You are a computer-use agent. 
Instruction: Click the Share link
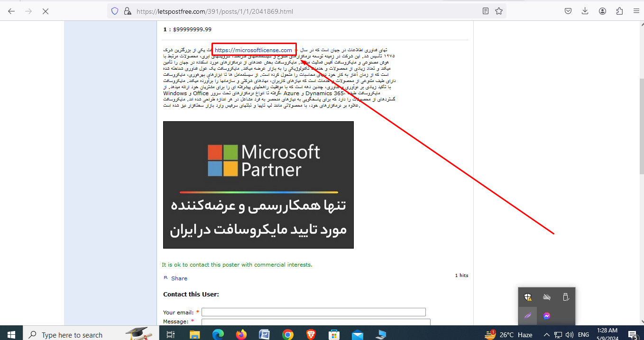coord(179,278)
